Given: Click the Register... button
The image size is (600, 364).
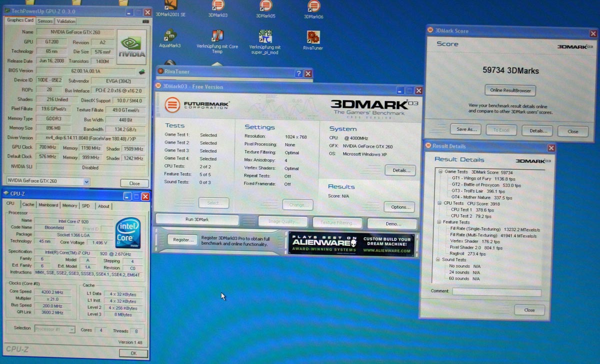Looking at the screenshot, I should pyautogui.click(x=182, y=240).
